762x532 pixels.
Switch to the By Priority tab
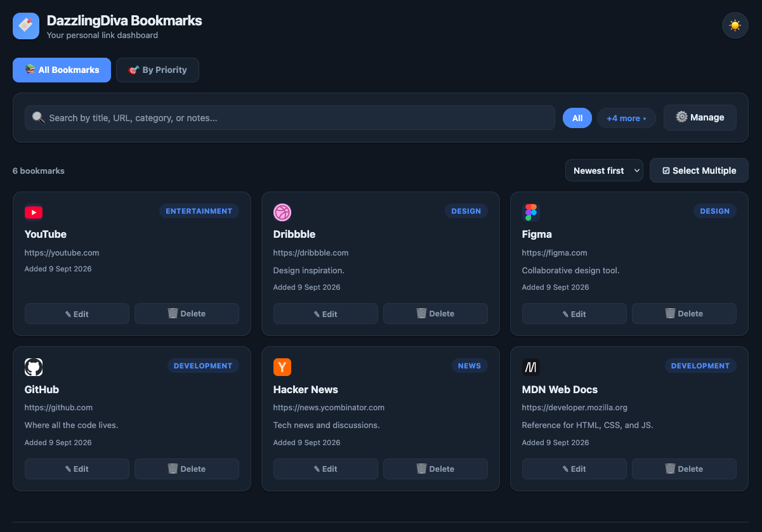pos(157,70)
